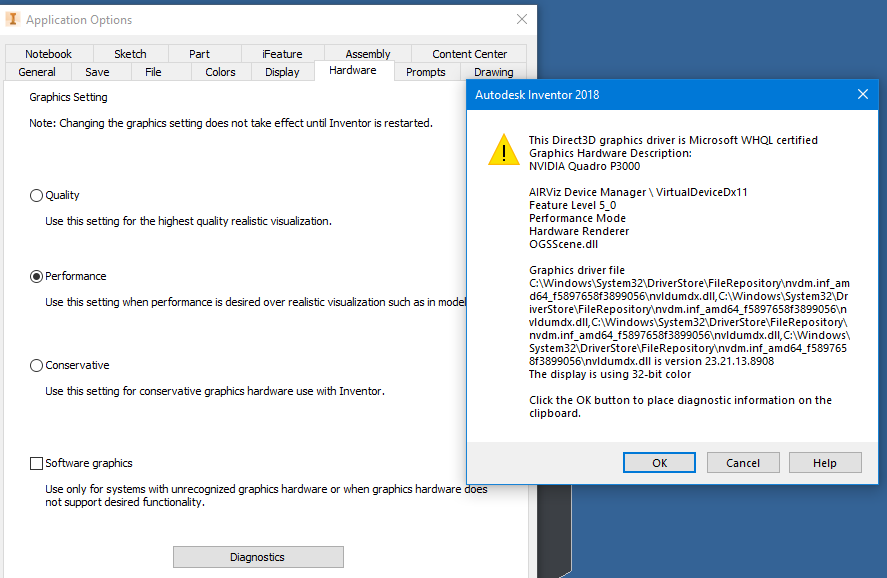Open the Prompts tab
The image size is (887, 578).
tap(425, 72)
